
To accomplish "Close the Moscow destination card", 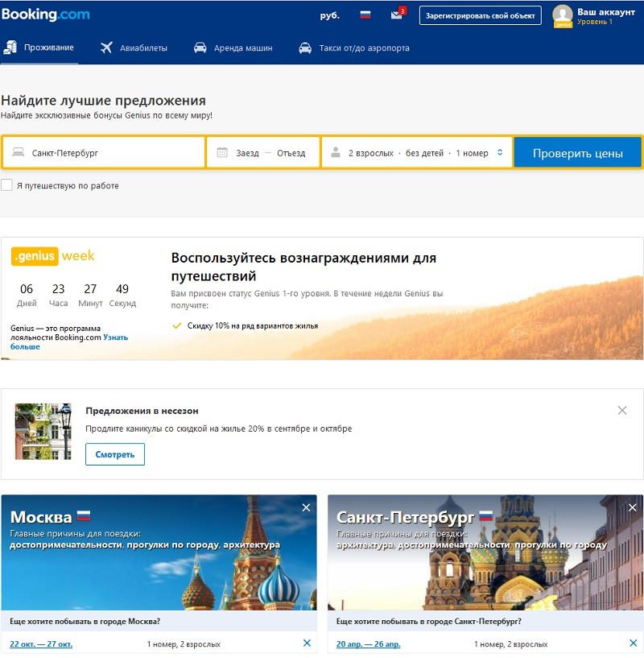I will pos(306,507).
